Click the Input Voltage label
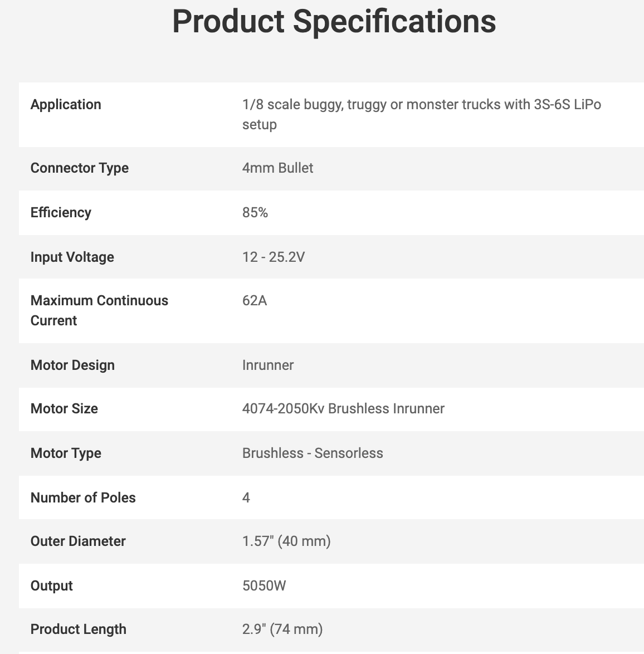 pyautogui.click(x=72, y=257)
